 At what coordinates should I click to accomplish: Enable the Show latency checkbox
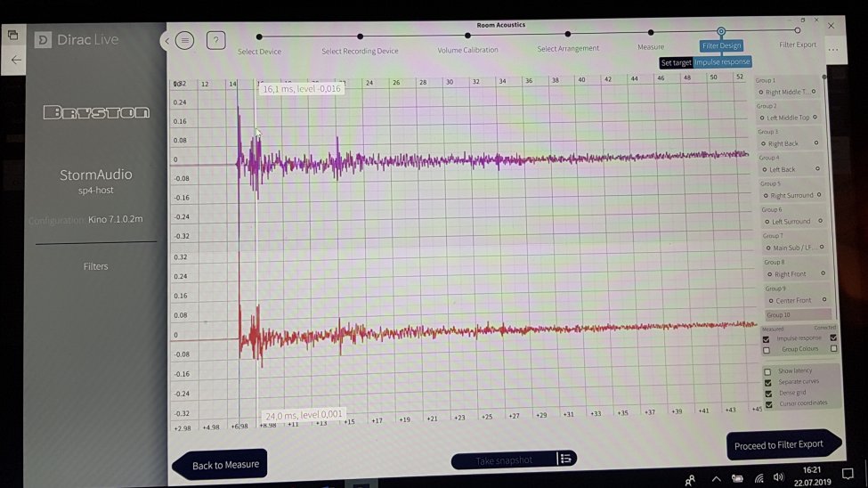767,371
